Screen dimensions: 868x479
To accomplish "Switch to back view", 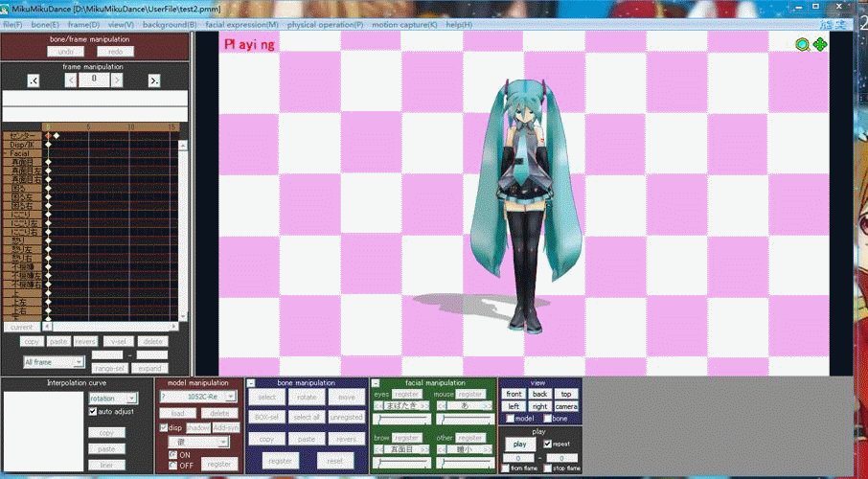I will [539, 395].
